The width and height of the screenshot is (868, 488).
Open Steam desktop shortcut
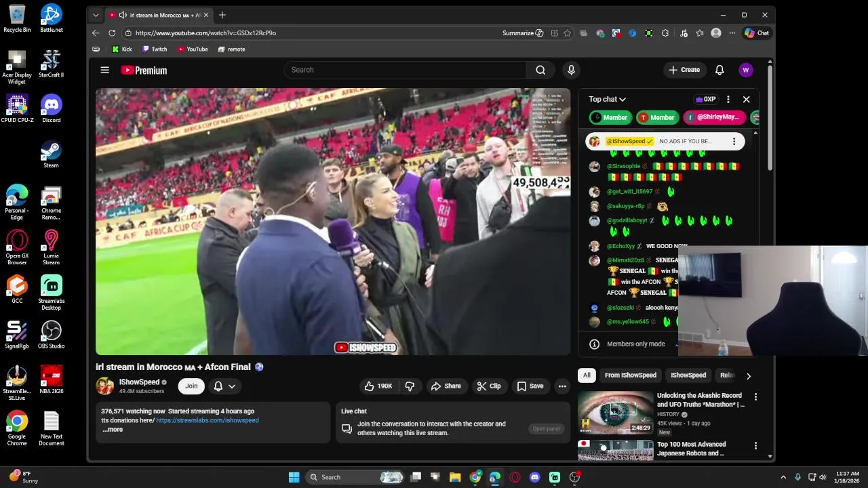pyautogui.click(x=51, y=154)
